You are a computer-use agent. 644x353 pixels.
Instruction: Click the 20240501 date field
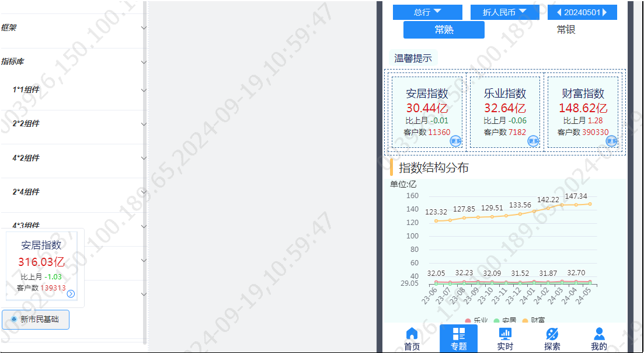(582, 12)
